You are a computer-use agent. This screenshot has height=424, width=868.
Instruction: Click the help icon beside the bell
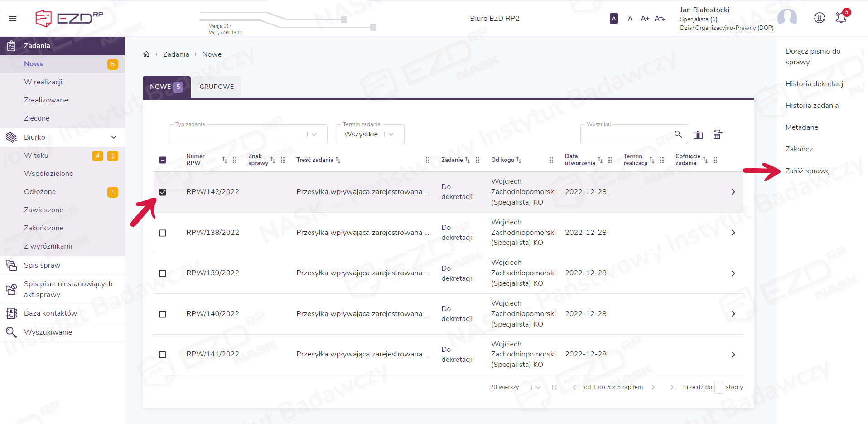coord(819,18)
